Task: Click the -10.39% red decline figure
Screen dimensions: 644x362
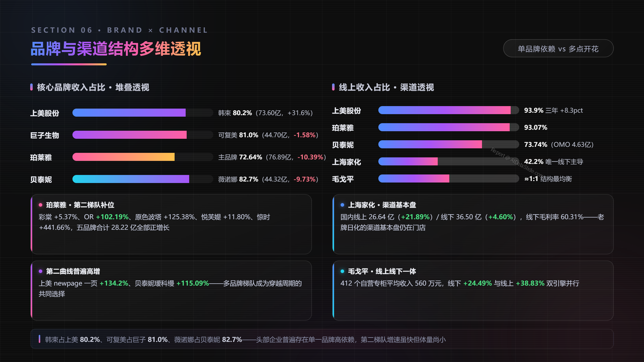Action: coord(310,157)
